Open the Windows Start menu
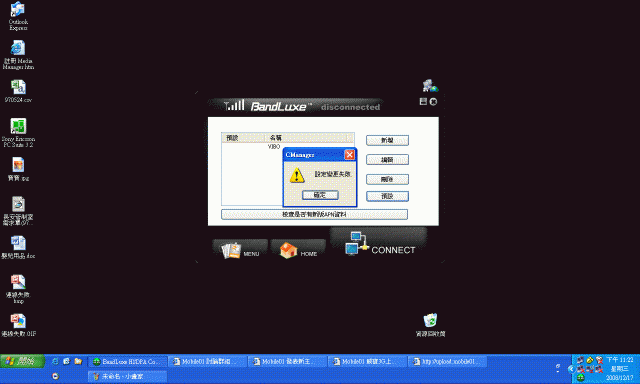This screenshot has width=640, height=384. click(22, 361)
